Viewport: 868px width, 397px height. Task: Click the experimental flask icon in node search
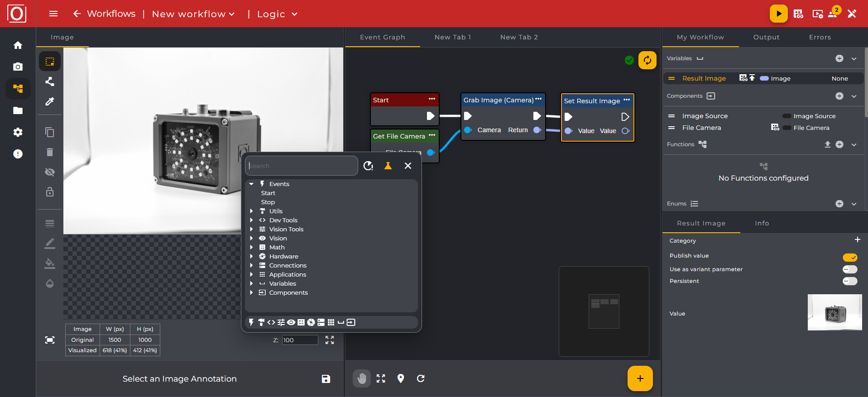point(388,166)
